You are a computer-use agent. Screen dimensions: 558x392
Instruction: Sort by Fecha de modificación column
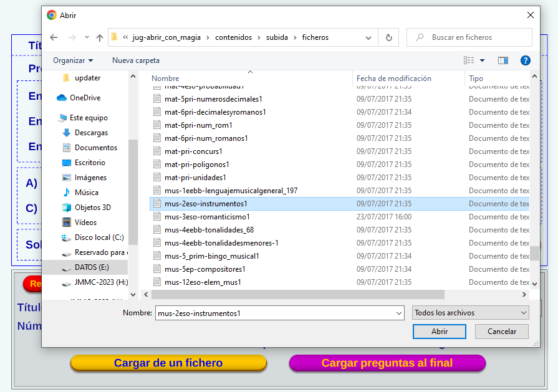[x=394, y=79]
